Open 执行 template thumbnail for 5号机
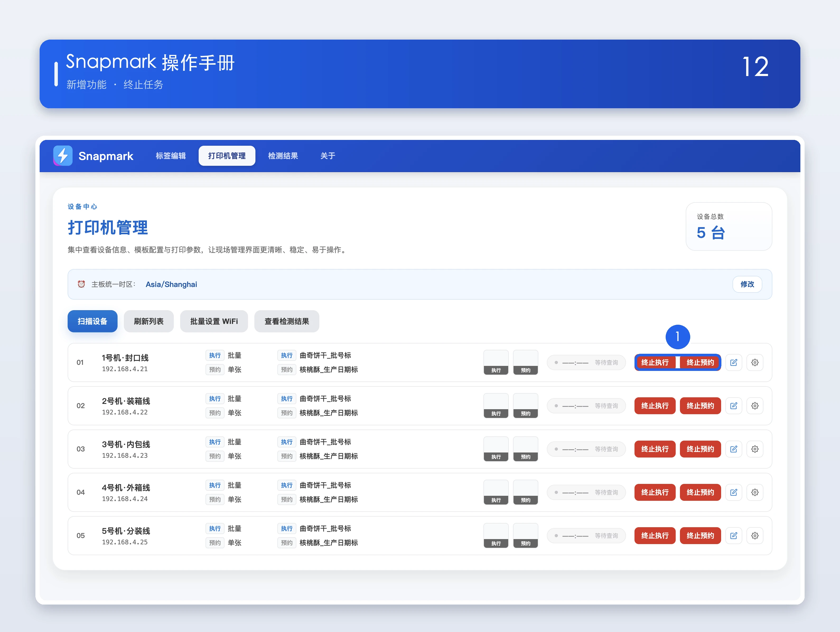The image size is (840, 632). click(496, 536)
